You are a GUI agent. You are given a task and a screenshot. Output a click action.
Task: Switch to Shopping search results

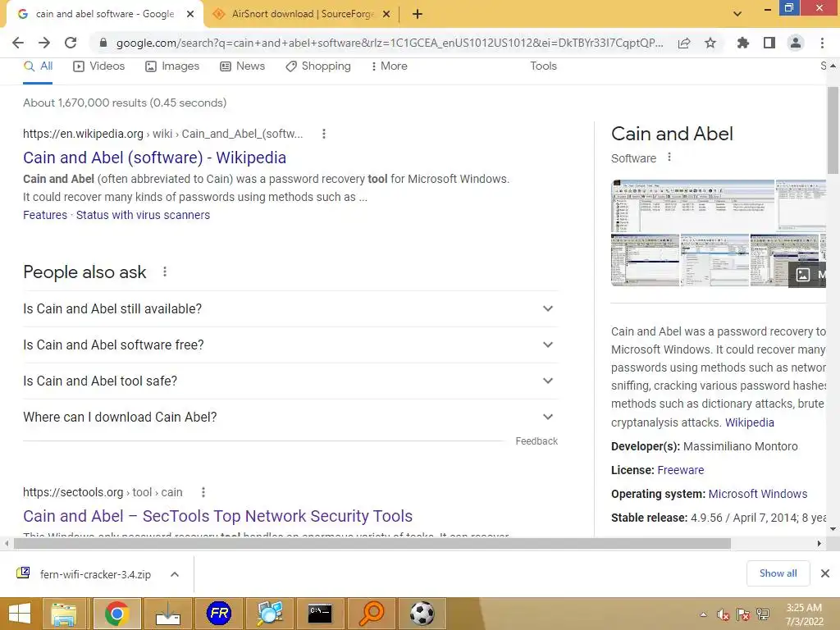coord(318,66)
